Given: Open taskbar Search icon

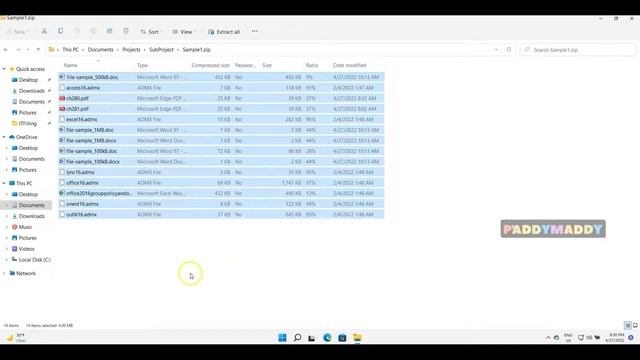Looking at the screenshot, I should tap(298, 338).
